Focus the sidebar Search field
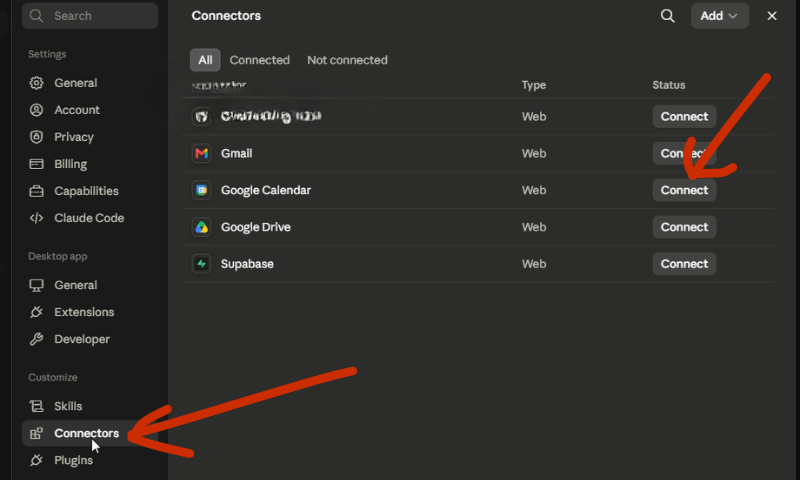Image resolution: width=800 pixels, height=480 pixels. [90, 16]
